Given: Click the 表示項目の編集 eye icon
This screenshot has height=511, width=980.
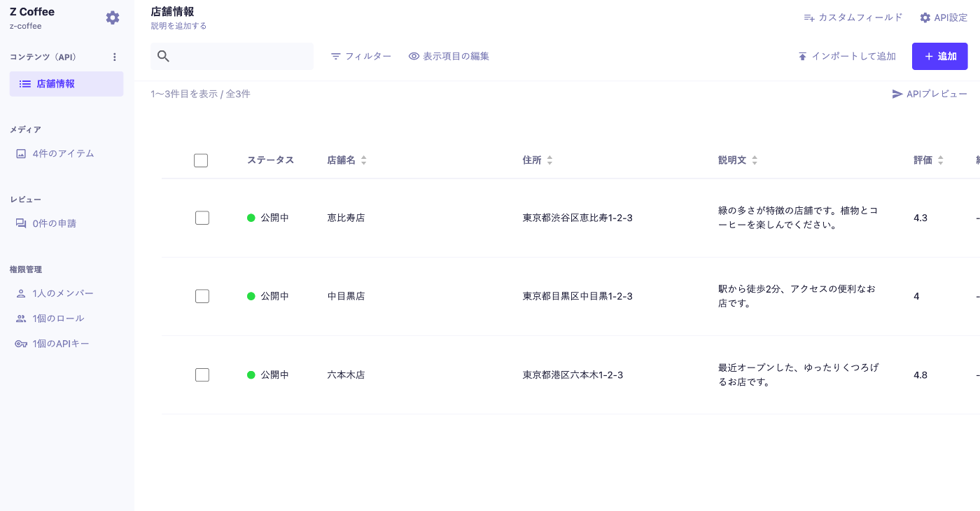Looking at the screenshot, I should 413,56.
